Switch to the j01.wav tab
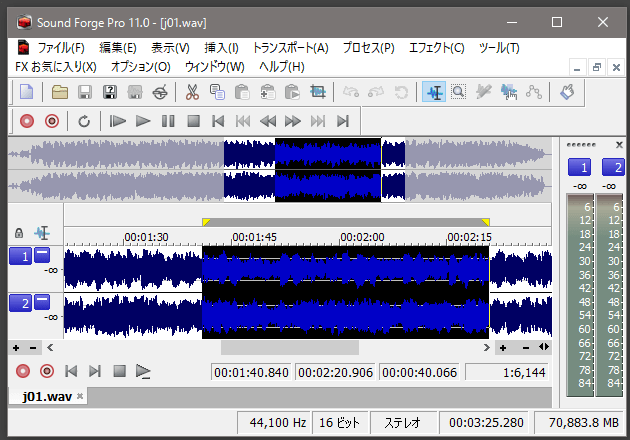The image size is (630, 440). (x=47, y=397)
